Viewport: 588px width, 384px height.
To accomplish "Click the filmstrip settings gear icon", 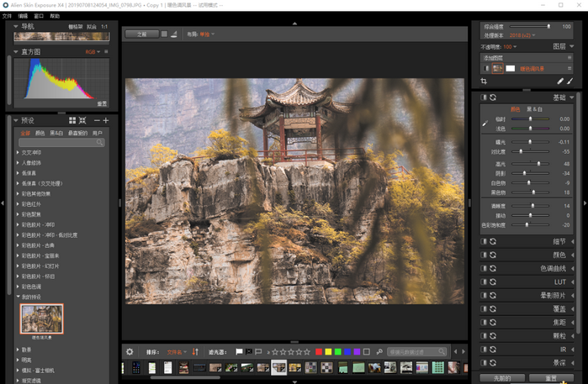I will [130, 352].
